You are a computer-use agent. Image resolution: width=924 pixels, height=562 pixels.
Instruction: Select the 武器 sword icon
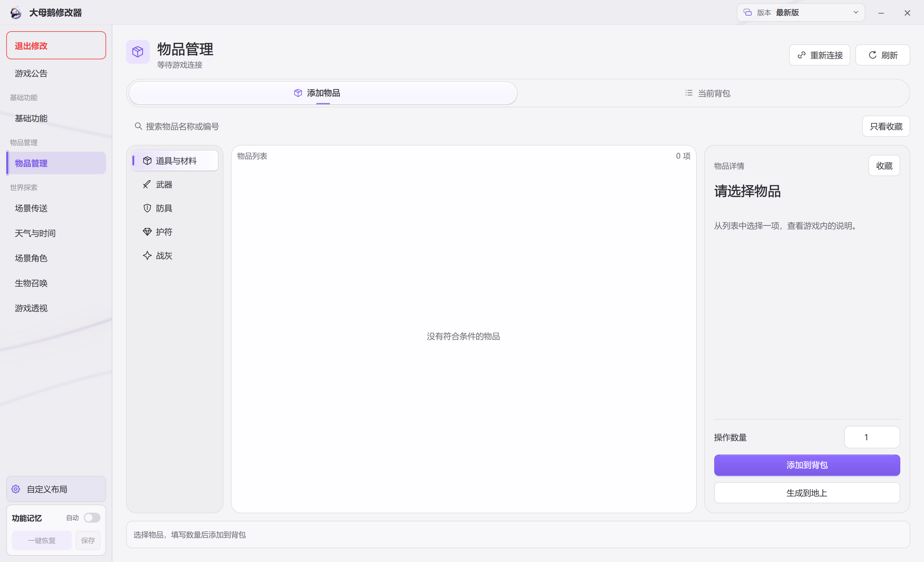pyautogui.click(x=147, y=185)
